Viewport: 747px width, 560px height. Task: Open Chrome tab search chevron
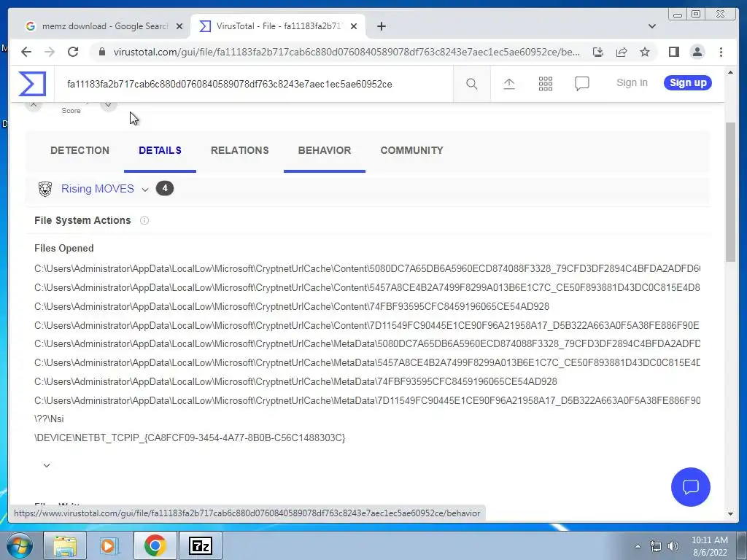point(651,26)
